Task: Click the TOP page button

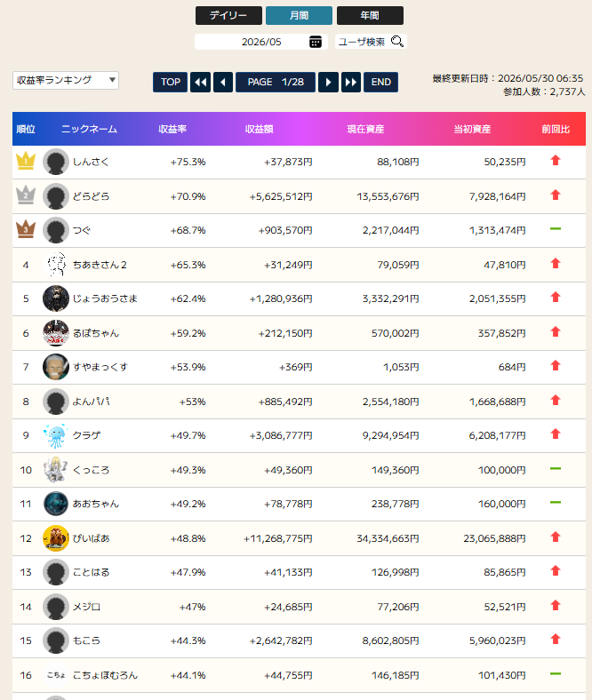Action: click(171, 82)
